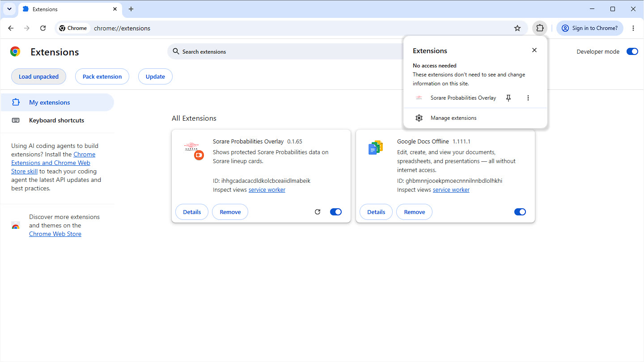This screenshot has width=644, height=362.
Task: Select My extensions in sidebar
Action: pyautogui.click(x=57, y=102)
